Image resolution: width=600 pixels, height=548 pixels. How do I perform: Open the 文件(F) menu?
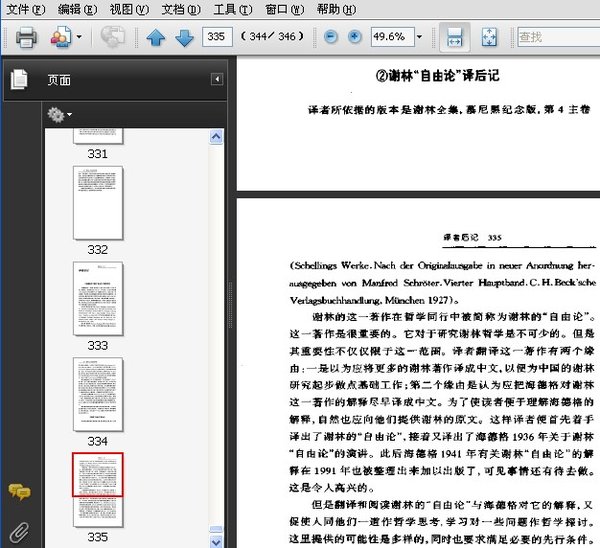[x=25, y=9]
